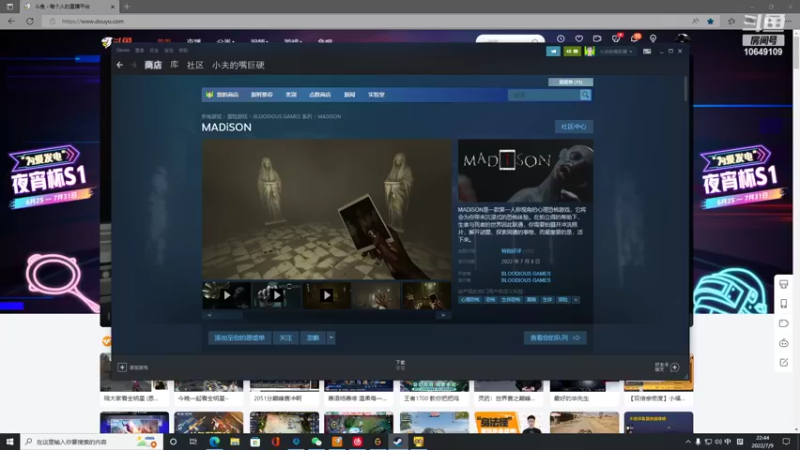The image size is (800, 450).
Task: Click the Windows taskbar search box
Action: click(92, 441)
